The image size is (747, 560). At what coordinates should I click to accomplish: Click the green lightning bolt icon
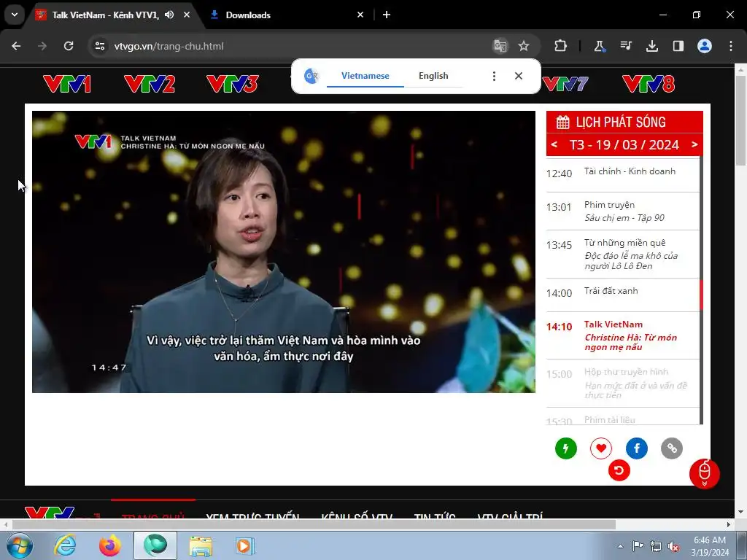click(566, 448)
